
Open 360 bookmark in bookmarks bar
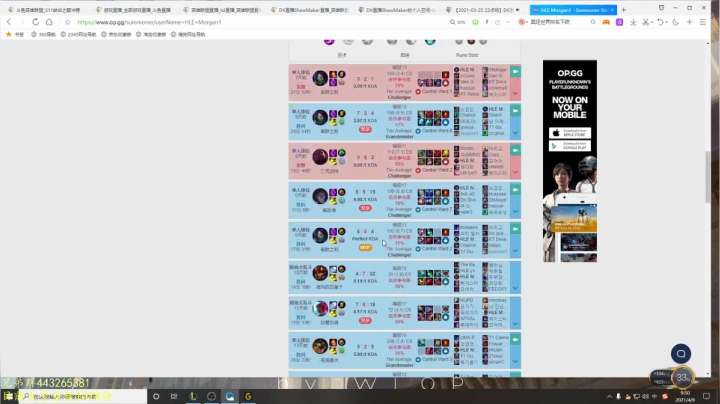pyautogui.click(x=43, y=34)
